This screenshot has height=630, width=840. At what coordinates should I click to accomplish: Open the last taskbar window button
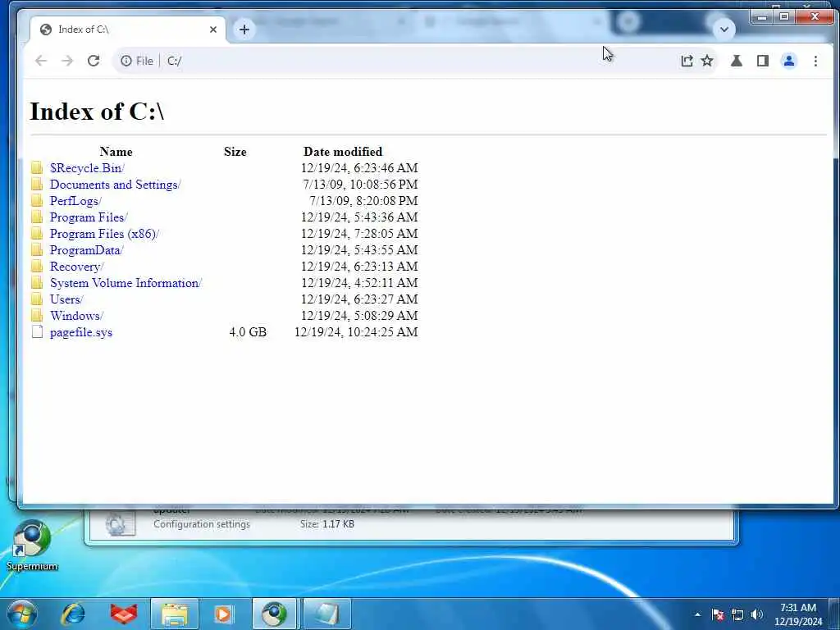click(x=326, y=614)
